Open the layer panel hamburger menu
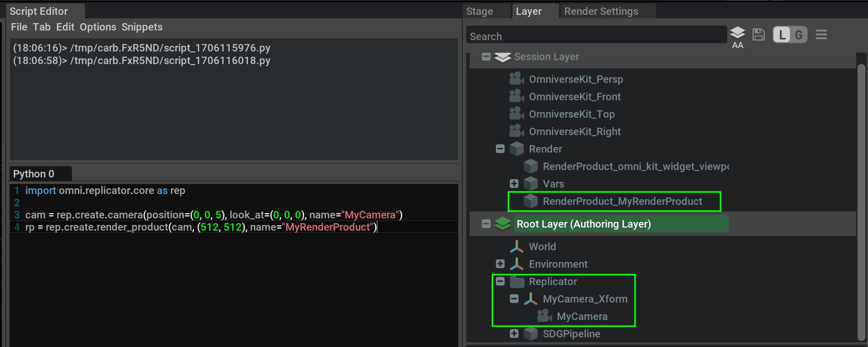Viewport: 868px width, 347px height. click(x=821, y=34)
